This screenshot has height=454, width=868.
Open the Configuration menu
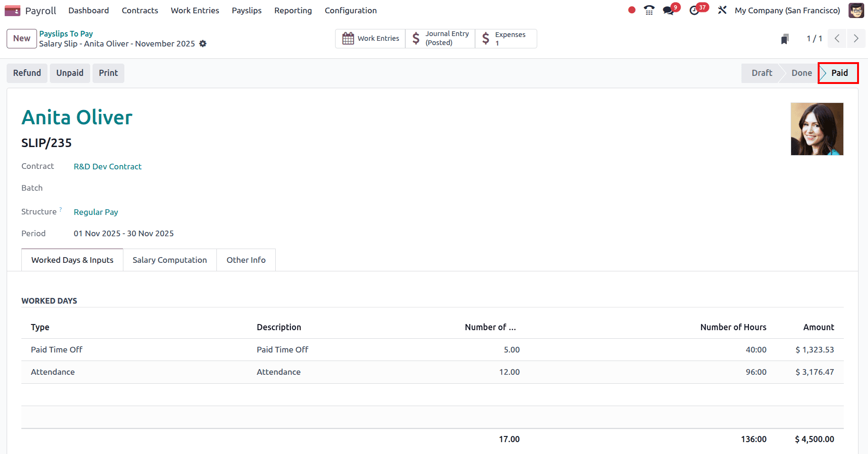pyautogui.click(x=351, y=10)
